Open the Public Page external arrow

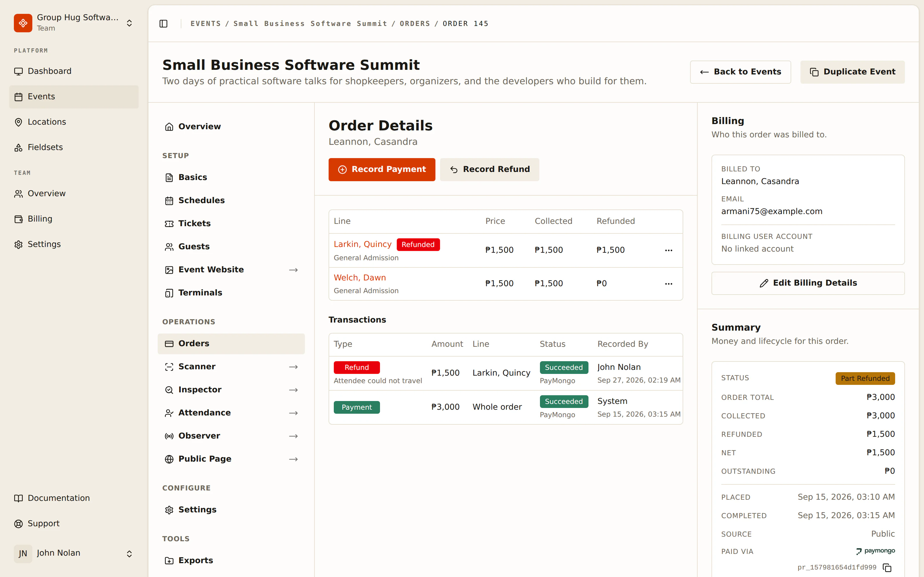click(293, 459)
